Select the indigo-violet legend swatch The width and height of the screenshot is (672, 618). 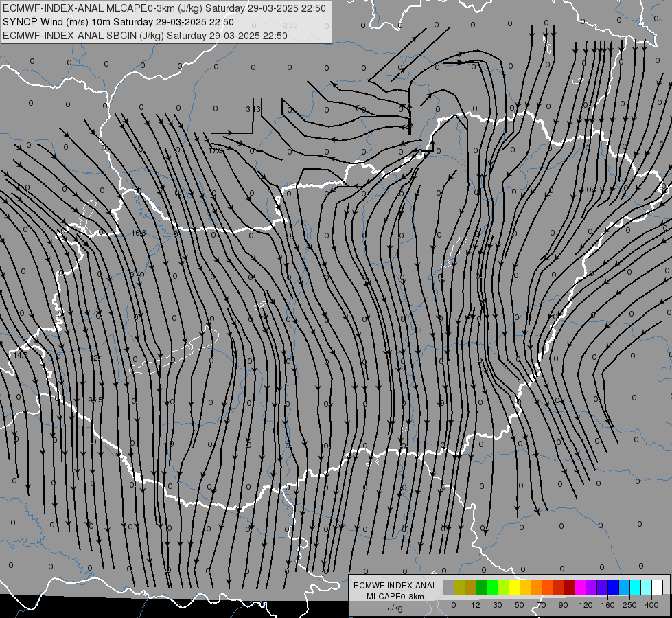pyautogui.click(x=603, y=587)
